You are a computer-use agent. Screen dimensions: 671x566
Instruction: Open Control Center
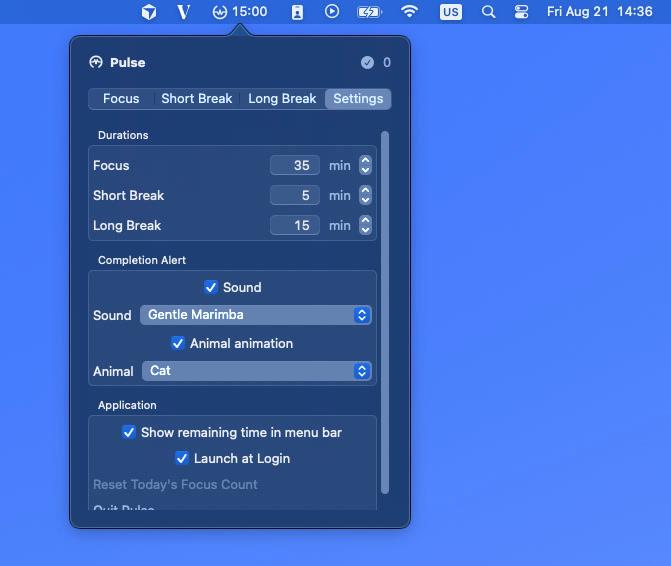tap(521, 12)
